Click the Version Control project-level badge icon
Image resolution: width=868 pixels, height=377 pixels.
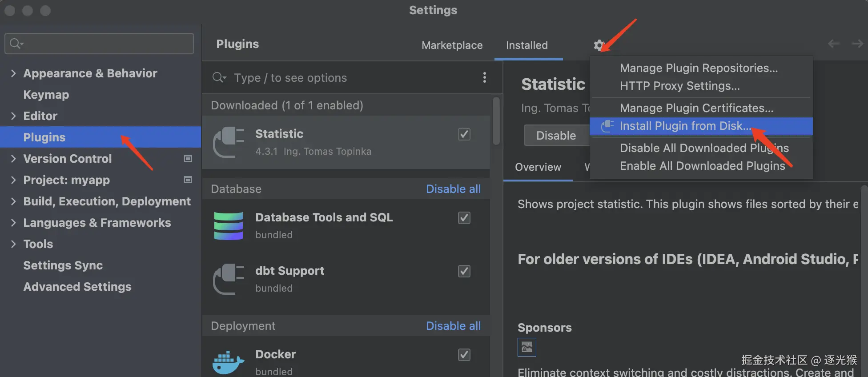(188, 159)
